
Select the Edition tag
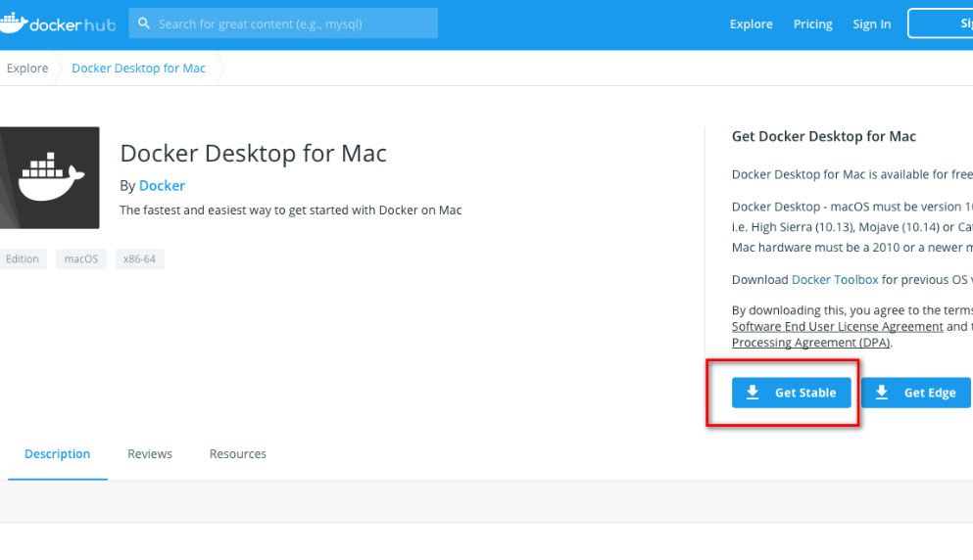(x=23, y=259)
